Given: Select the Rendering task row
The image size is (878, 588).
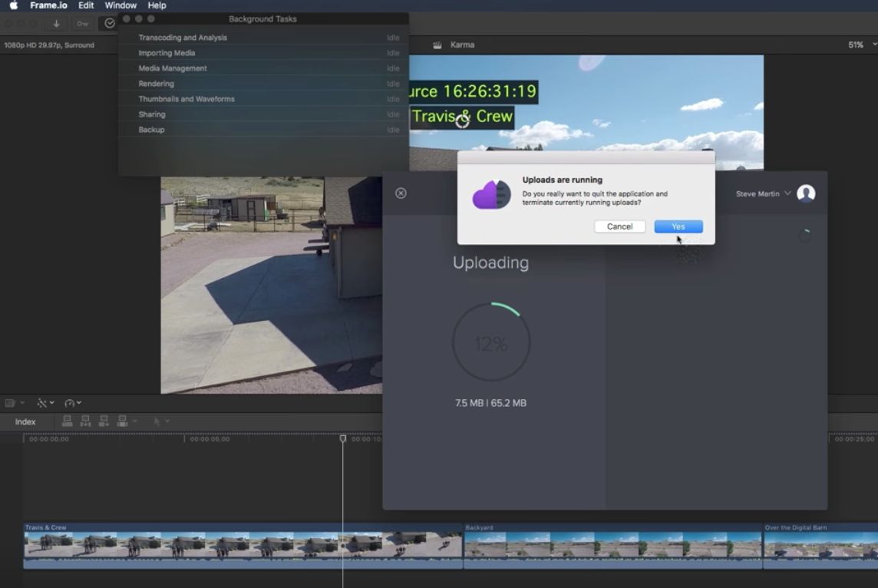Looking at the screenshot, I should [x=263, y=84].
